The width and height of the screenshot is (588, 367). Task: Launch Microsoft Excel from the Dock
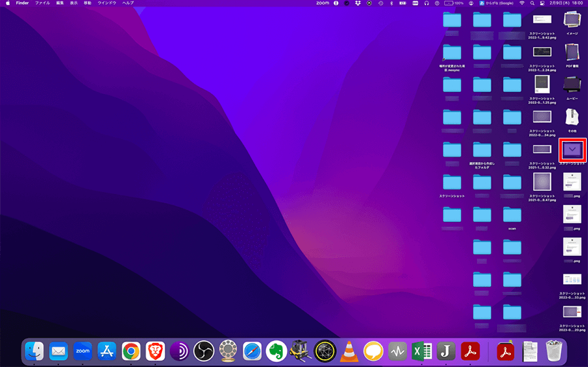coord(421,351)
